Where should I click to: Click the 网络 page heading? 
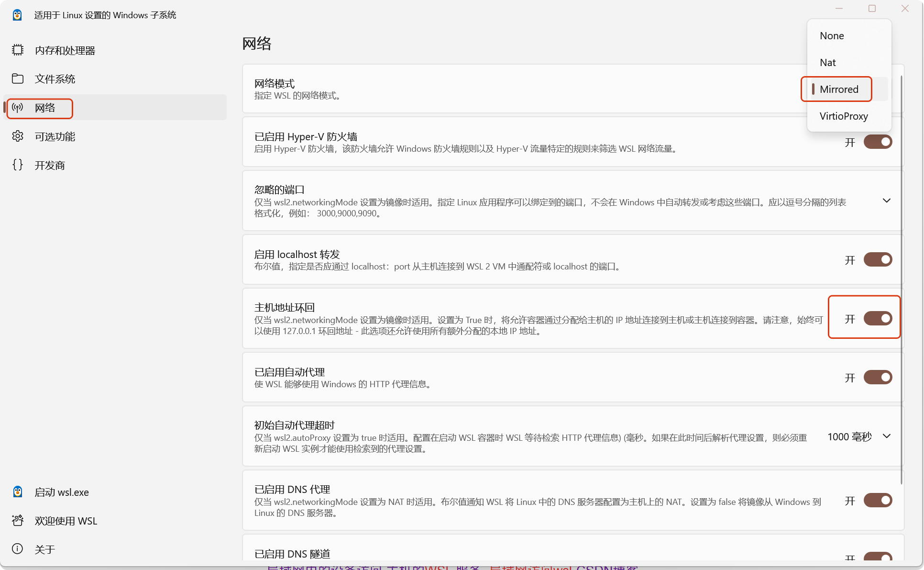(257, 44)
